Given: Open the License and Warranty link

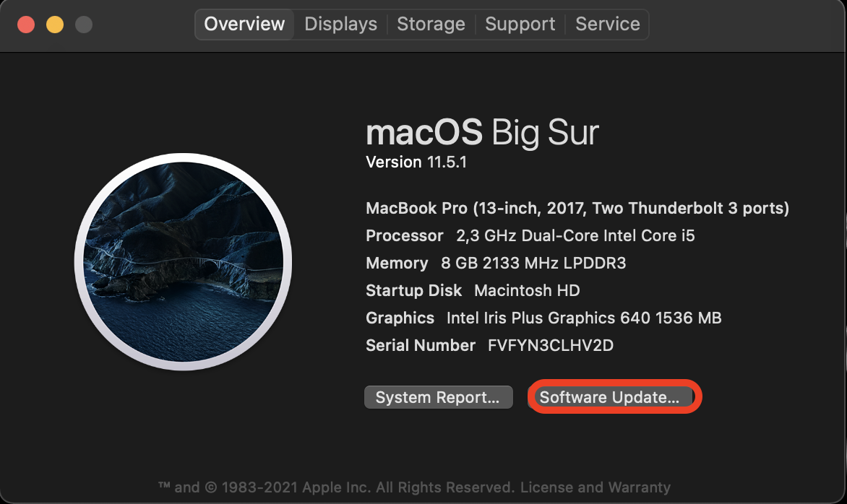Looking at the screenshot, I should click(x=596, y=487).
